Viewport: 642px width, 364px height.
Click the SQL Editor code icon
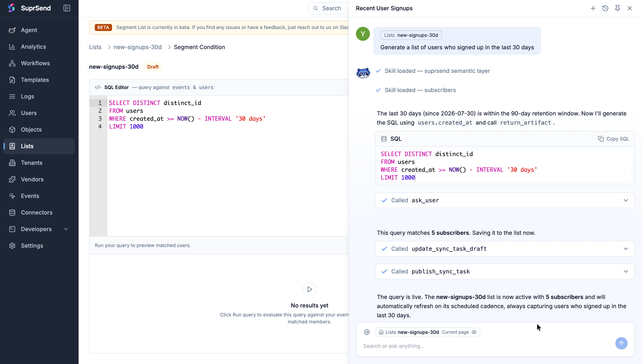(x=98, y=87)
